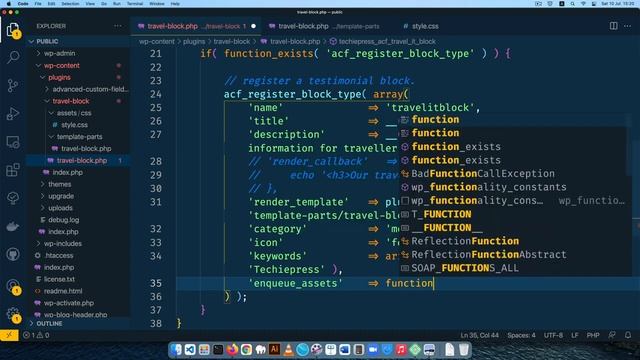Click Ln 35, Col 44 cursor position
Screen dimensions: 640x360
point(480,335)
